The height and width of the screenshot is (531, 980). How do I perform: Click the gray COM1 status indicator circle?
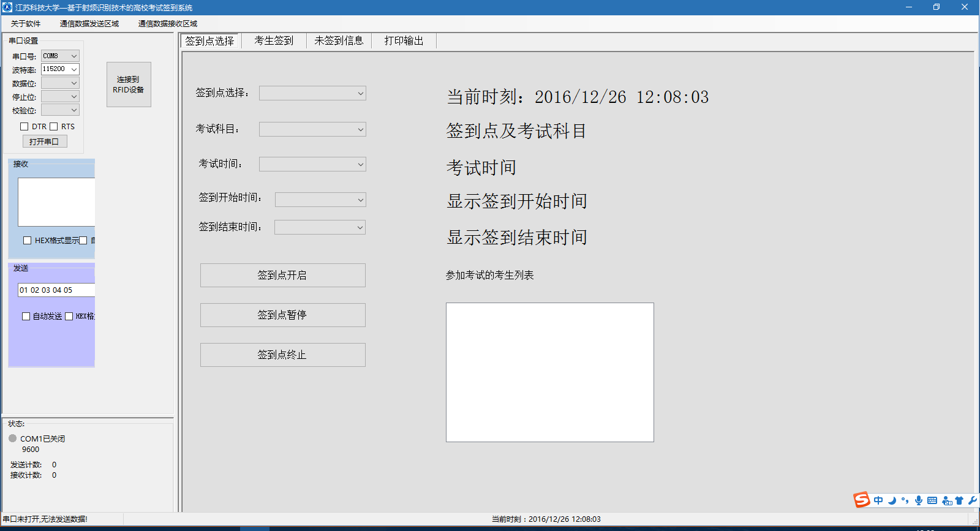tap(13, 439)
